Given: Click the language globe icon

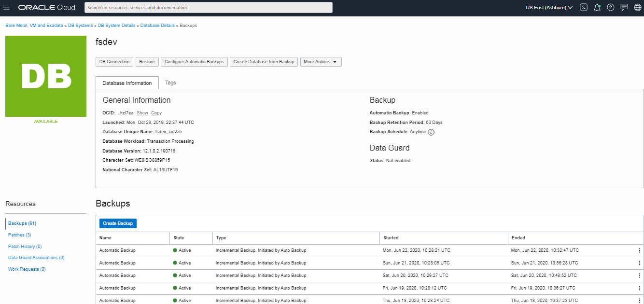Looking at the screenshot, I should click(x=637, y=7).
